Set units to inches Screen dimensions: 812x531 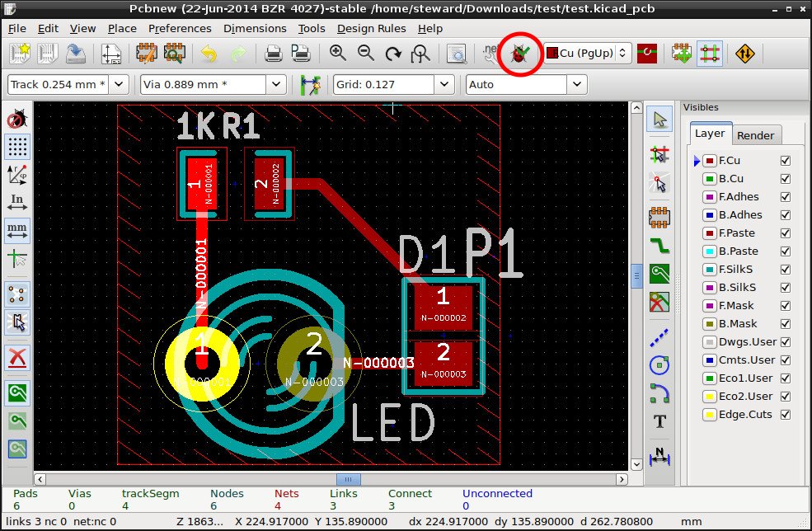[x=17, y=203]
